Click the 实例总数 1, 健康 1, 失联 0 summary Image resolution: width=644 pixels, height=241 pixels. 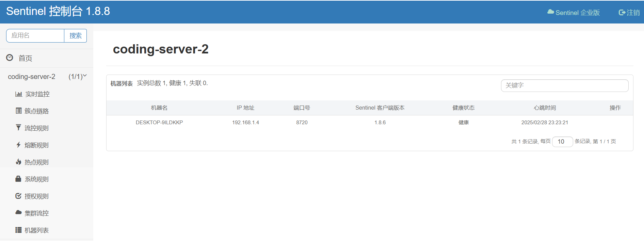tap(172, 83)
